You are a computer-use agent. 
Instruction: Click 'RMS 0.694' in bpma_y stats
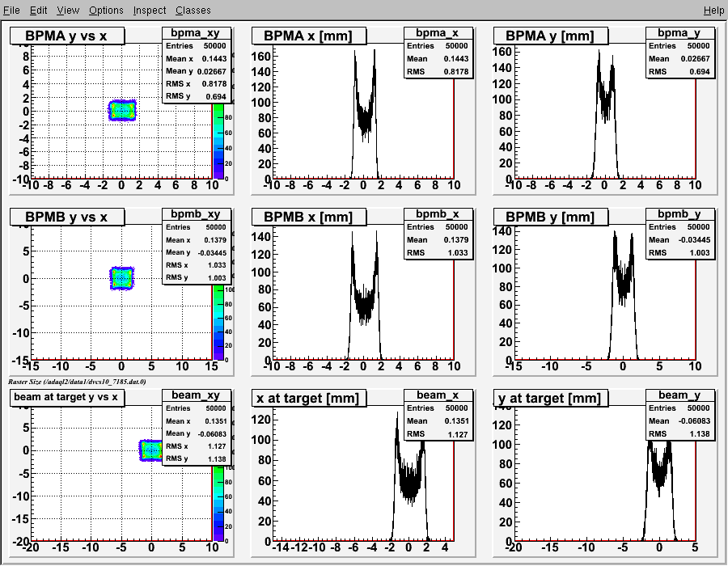[x=679, y=71]
